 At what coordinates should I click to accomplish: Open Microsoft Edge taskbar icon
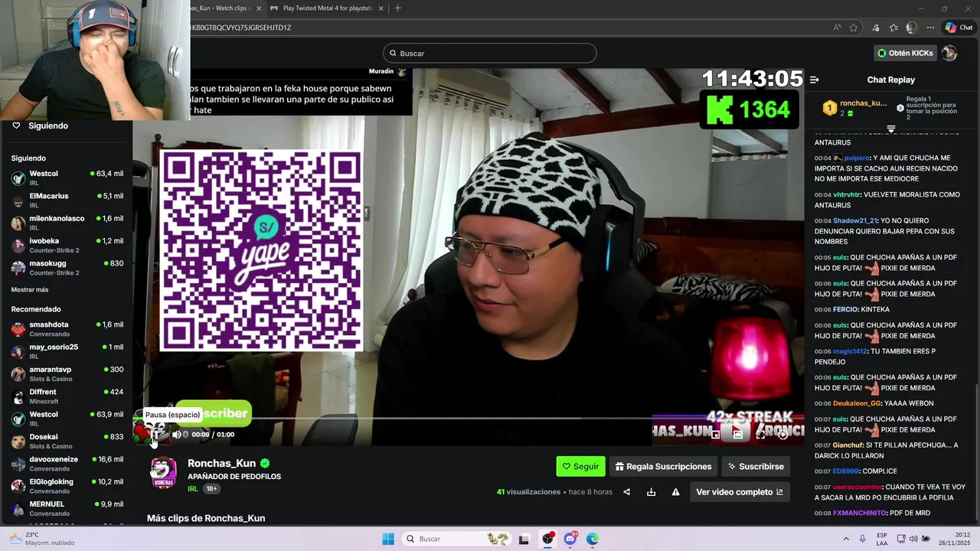pos(593,539)
